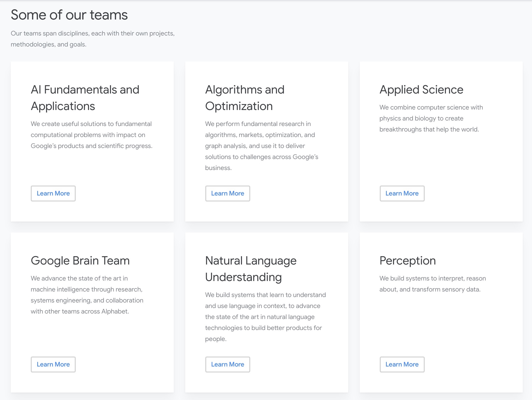This screenshot has height=400, width=532.
Task: Select the AI Fundamentals and Applications heading
Action: [85, 97]
